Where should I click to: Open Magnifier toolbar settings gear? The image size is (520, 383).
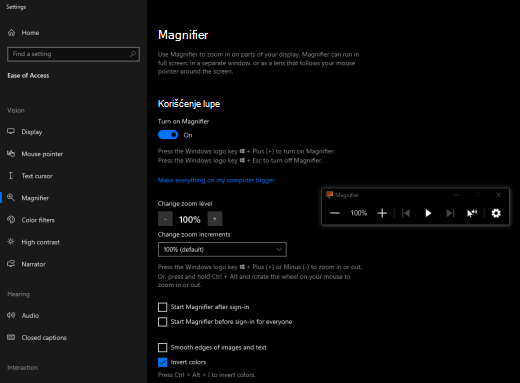tap(496, 213)
